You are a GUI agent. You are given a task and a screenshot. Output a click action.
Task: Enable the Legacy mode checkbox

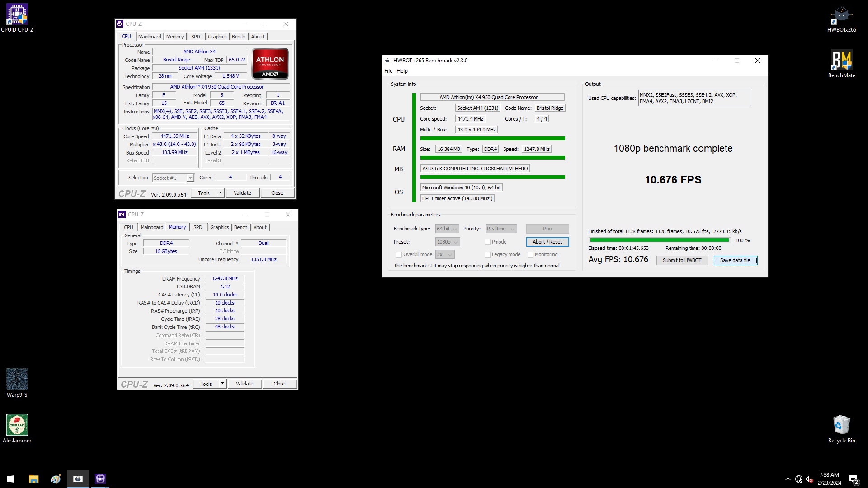pyautogui.click(x=487, y=255)
